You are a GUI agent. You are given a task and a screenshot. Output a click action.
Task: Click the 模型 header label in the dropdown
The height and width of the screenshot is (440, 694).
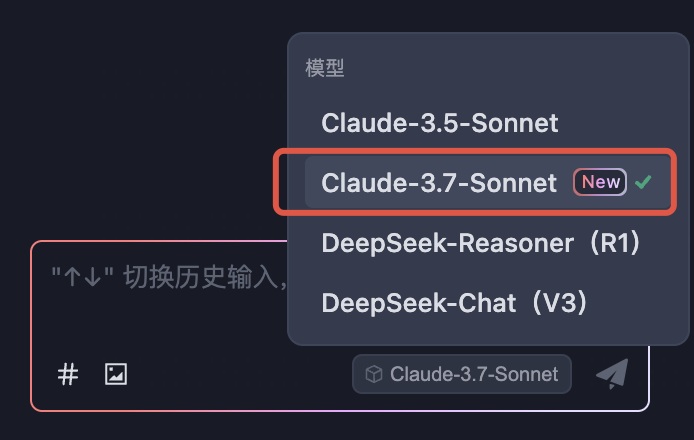(325, 69)
